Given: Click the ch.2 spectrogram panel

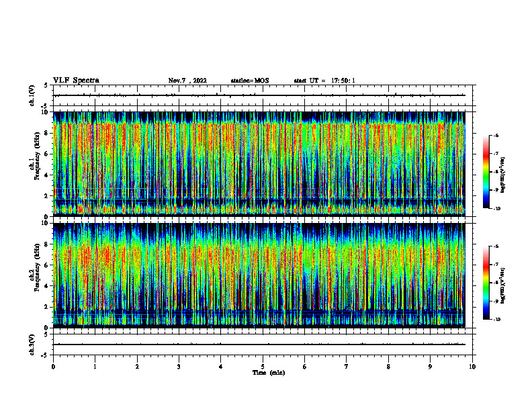Looking at the screenshot, I should pos(259,275).
